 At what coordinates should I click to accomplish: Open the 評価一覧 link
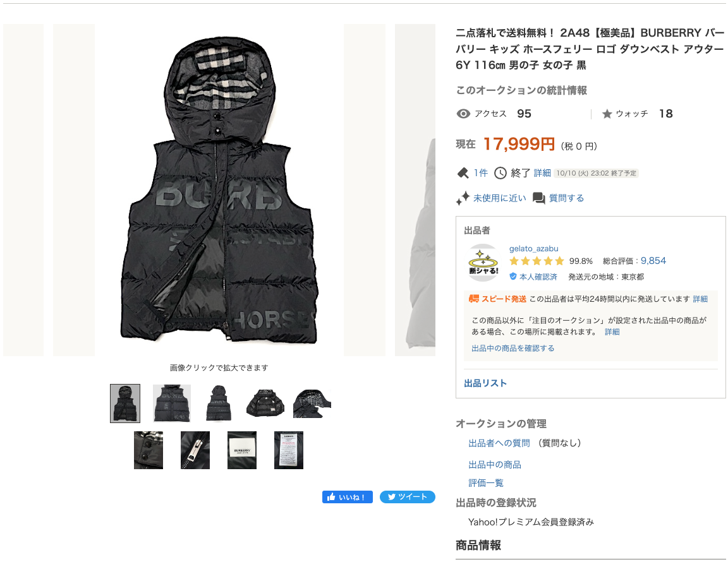coord(485,483)
